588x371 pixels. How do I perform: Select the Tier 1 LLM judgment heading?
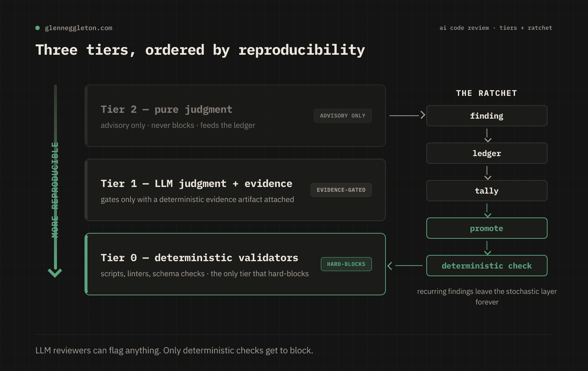[197, 184]
